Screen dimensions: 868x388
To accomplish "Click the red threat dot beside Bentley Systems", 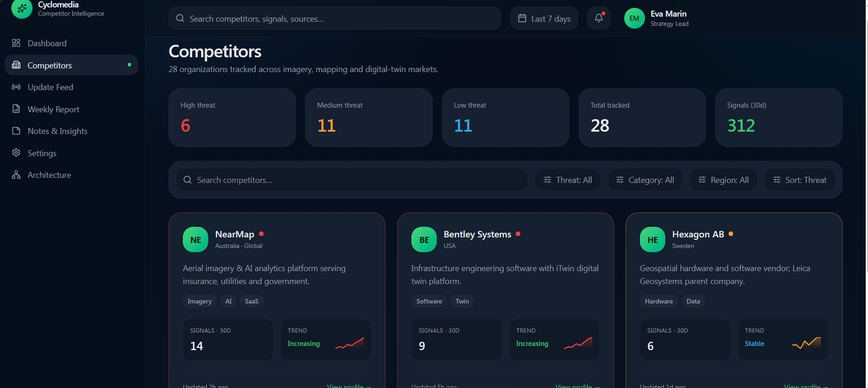I will 518,234.
